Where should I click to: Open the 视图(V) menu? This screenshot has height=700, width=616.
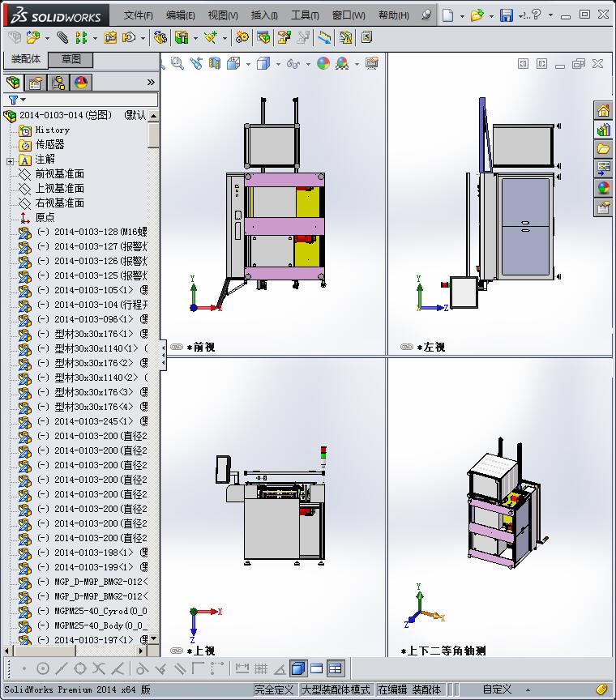point(223,15)
